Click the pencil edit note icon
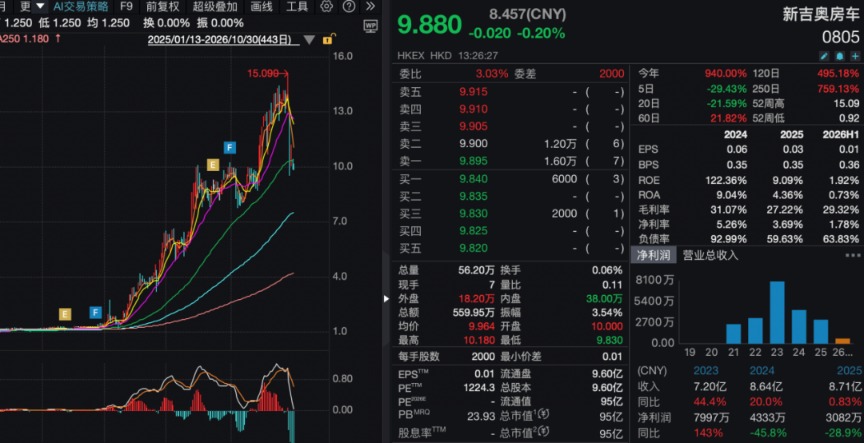 click(824, 56)
